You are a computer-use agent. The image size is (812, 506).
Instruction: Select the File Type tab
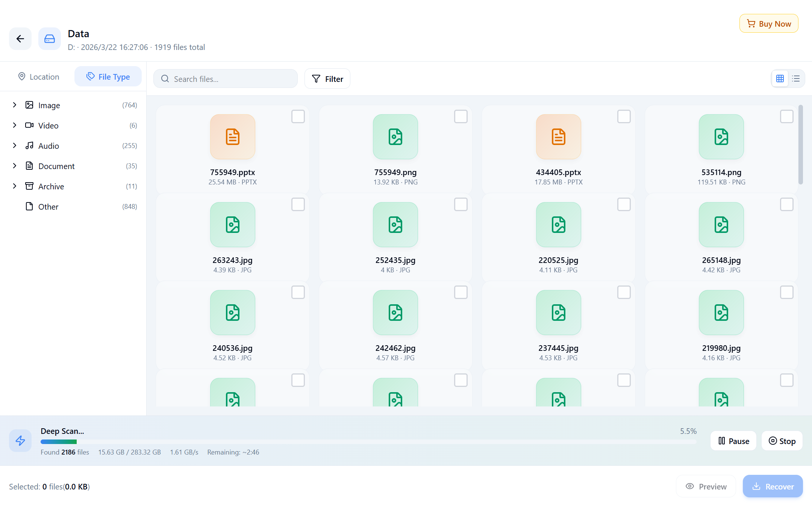pos(108,77)
